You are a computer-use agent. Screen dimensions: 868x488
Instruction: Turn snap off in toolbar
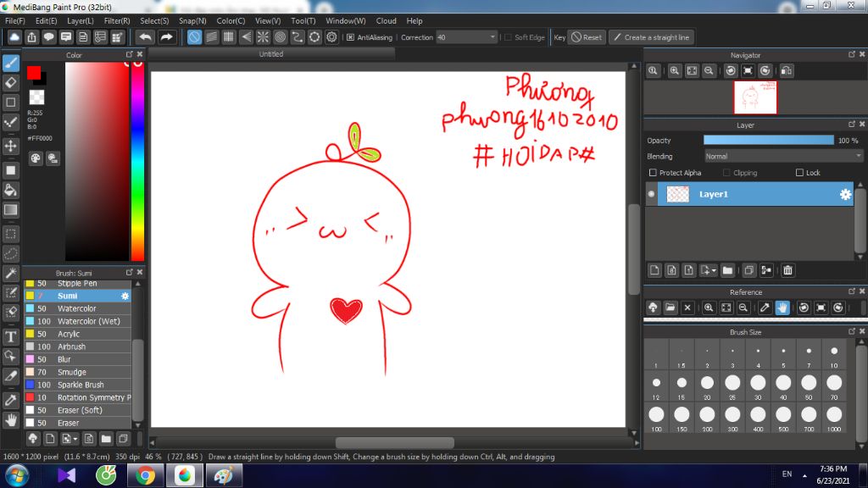point(194,37)
